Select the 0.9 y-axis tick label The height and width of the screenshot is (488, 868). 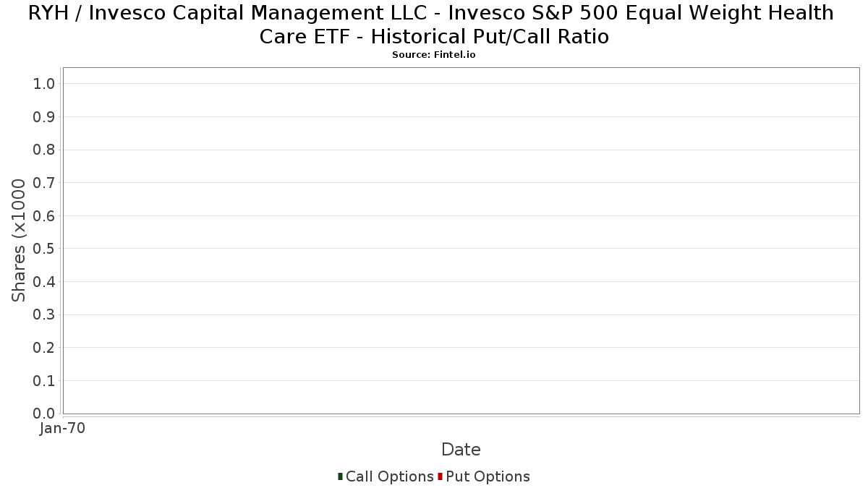tap(44, 117)
